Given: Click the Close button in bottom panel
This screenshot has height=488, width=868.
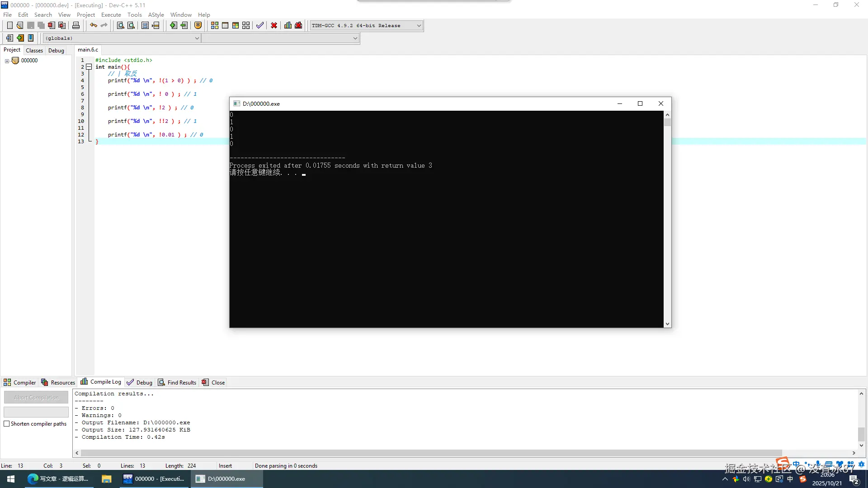Looking at the screenshot, I should click(213, 383).
